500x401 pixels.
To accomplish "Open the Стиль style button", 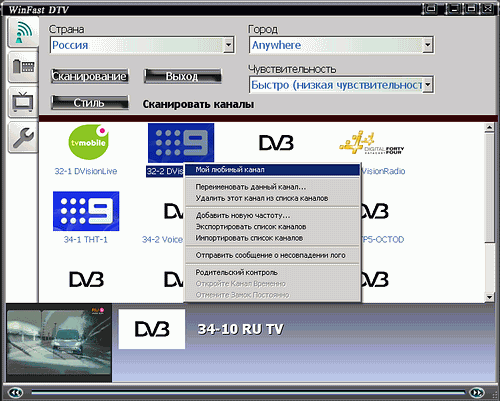I will (x=90, y=103).
